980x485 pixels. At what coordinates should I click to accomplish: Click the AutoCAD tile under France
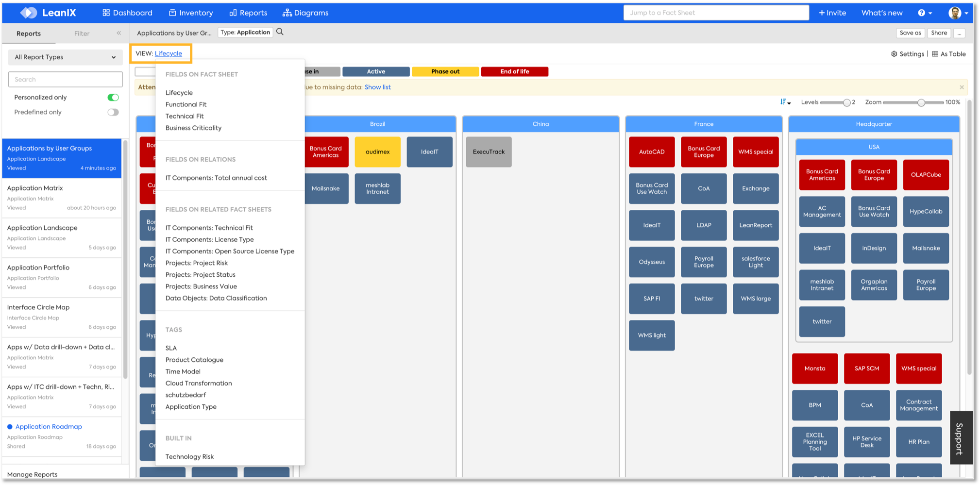(652, 152)
